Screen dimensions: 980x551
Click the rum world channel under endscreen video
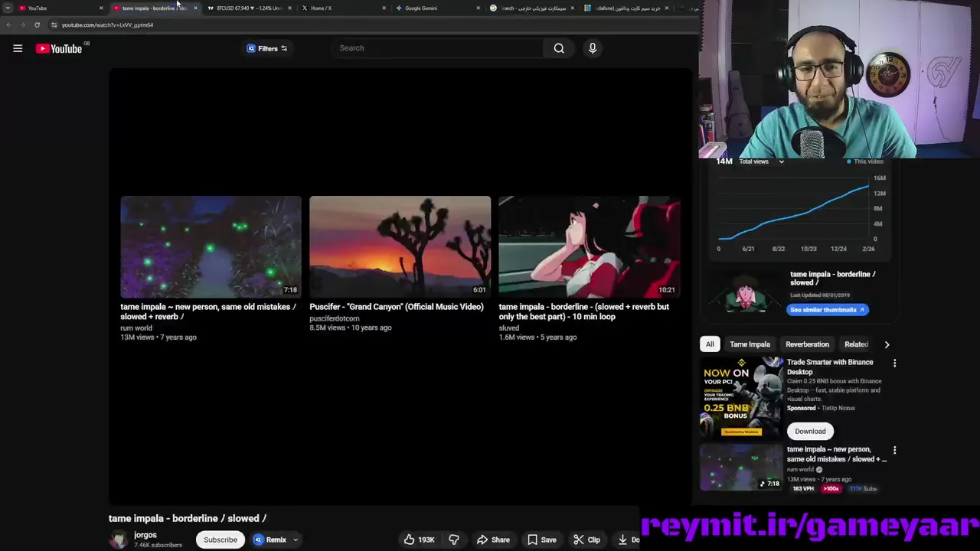click(136, 328)
